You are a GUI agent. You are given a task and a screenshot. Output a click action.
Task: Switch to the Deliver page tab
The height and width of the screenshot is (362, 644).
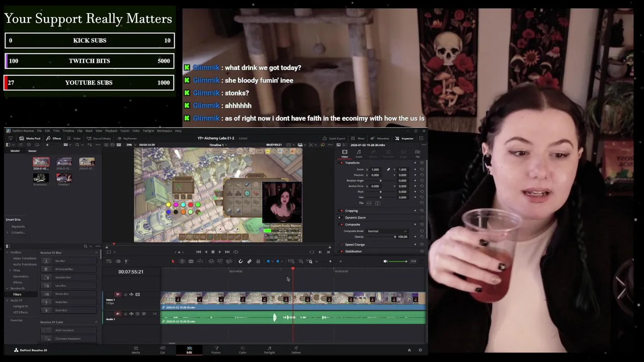[x=296, y=350]
